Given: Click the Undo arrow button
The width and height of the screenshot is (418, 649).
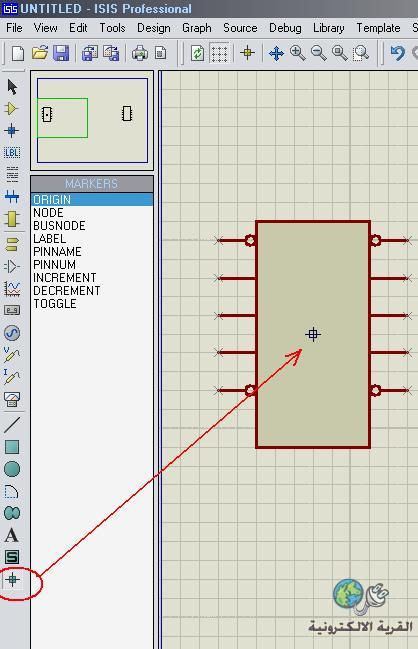Looking at the screenshot, I should (x=397, y=53).
